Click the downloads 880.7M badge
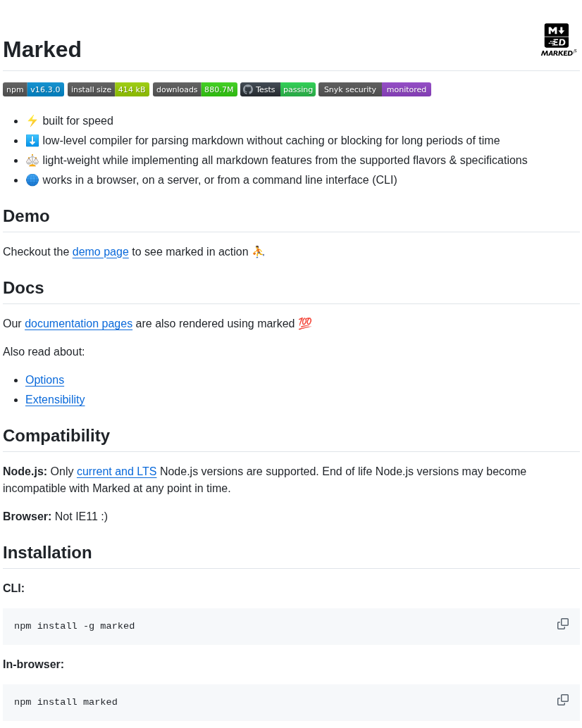Screen dimensions: 582x728 click(195, 89)
